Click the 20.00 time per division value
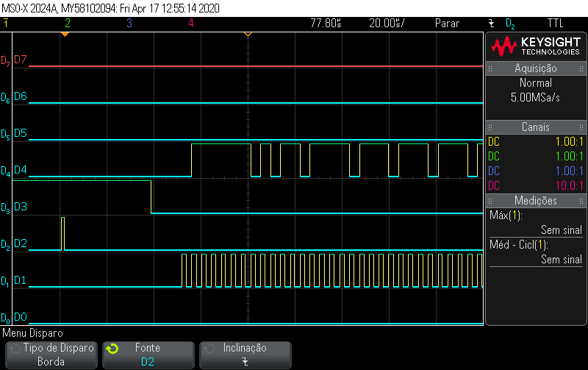Image resolution: width=588 pixels, height=370 pixels. coord(387,24)
